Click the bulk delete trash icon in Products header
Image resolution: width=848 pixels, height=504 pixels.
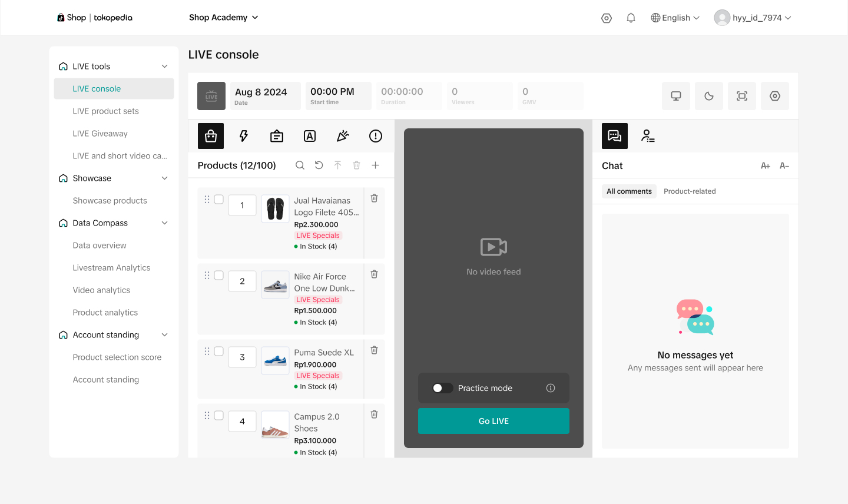[356, 165]
